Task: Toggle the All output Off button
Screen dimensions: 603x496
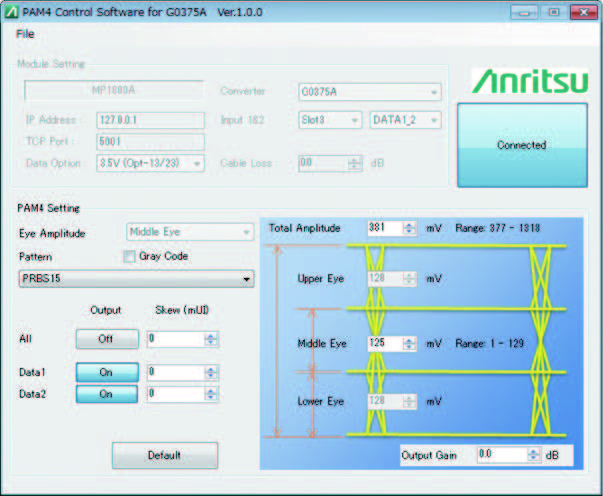Action: coord(107,339)
